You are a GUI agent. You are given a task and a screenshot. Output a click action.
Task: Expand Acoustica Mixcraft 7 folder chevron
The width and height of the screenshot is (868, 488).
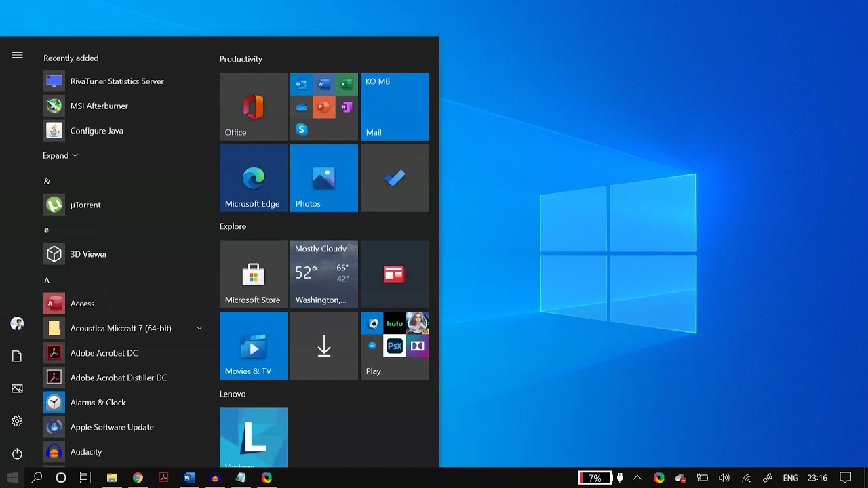199,328
